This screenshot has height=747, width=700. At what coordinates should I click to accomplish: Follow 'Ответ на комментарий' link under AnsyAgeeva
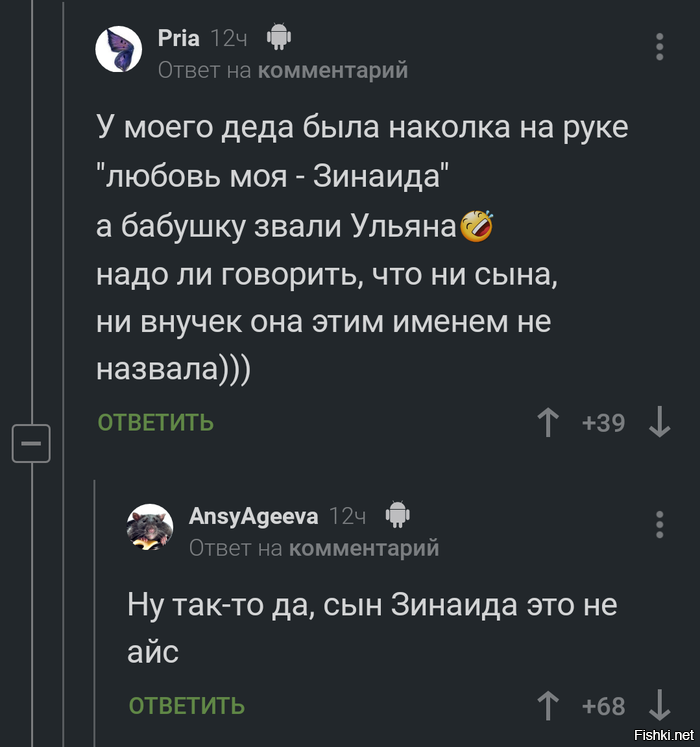click(x=314, y=547)
